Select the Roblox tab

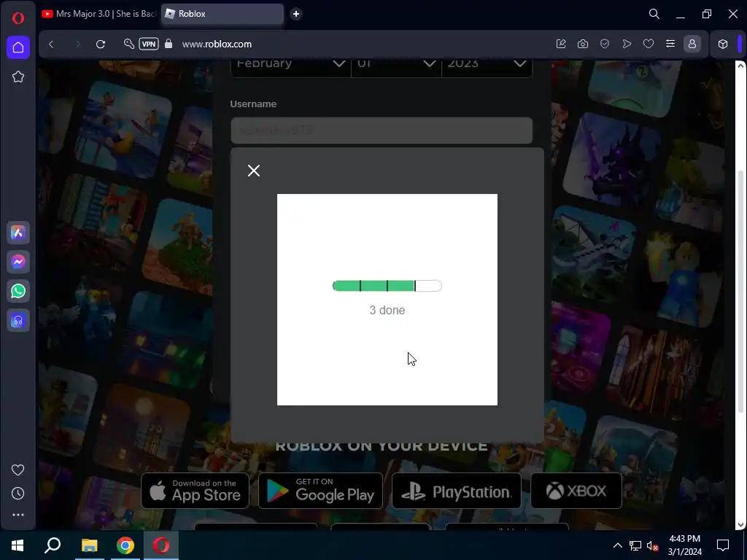[222, 14]
